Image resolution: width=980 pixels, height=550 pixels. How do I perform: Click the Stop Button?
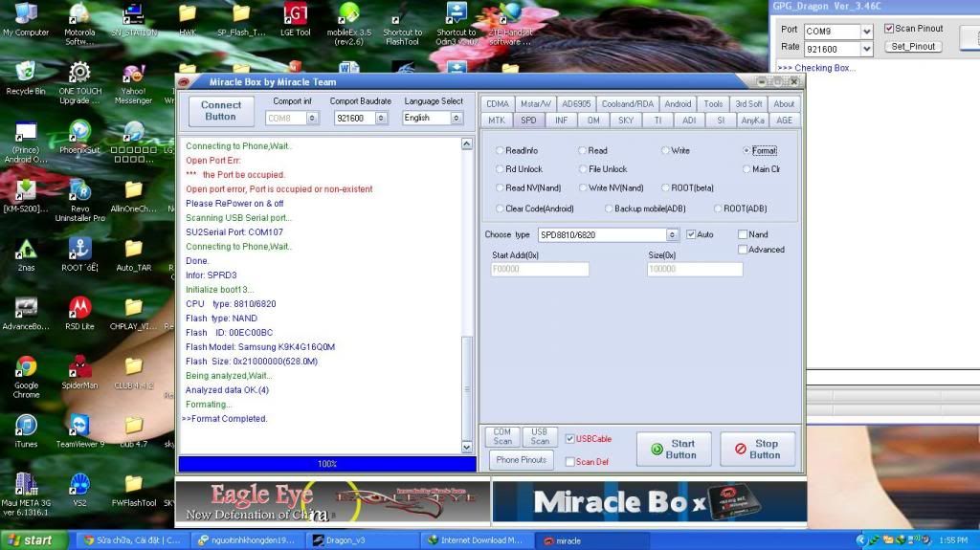[758, 449]
